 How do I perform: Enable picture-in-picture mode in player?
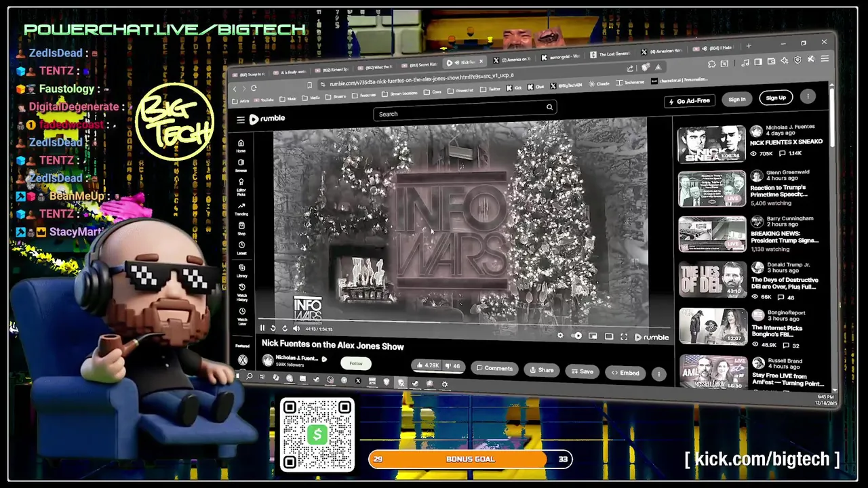(x=593, y=336)
